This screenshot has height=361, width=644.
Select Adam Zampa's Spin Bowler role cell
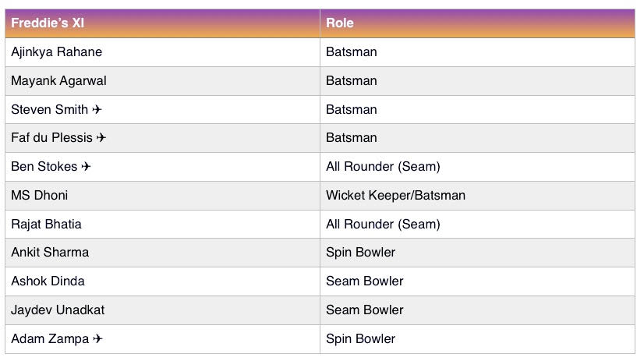(x=477, y=339)
